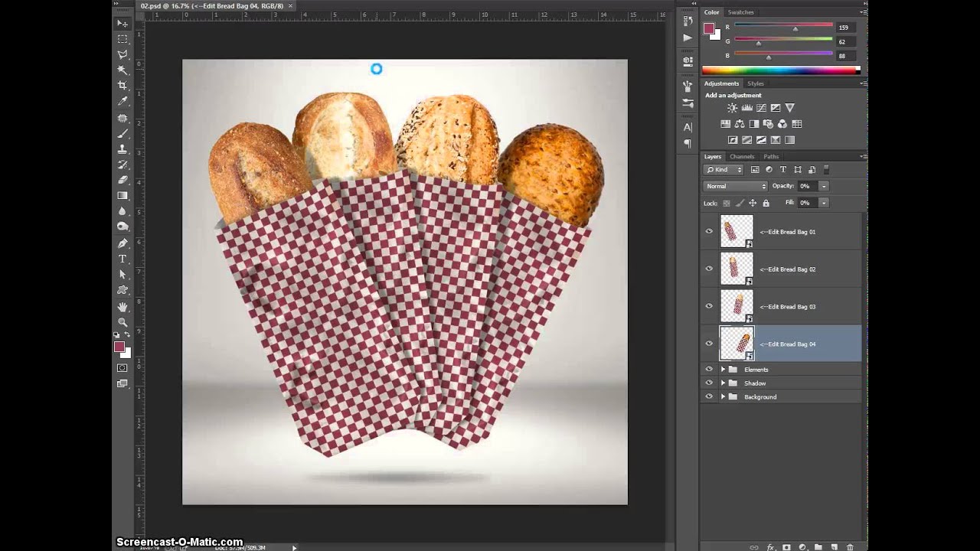Open the Normal blend mode dropdown
Image resolution: width=980 pixels, height=551 pixels.
tap(735, 186)
